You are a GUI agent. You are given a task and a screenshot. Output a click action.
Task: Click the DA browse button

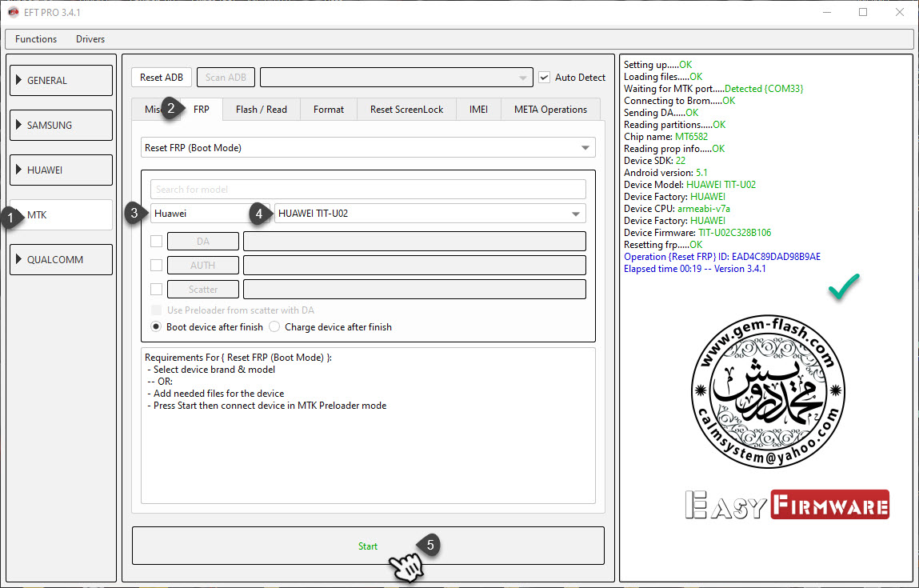coord(203,241)
